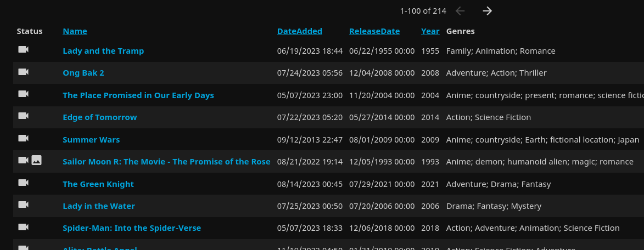
Task: Click the video icon for Edge of Tomorrow
Action: [x=23, y=116]
